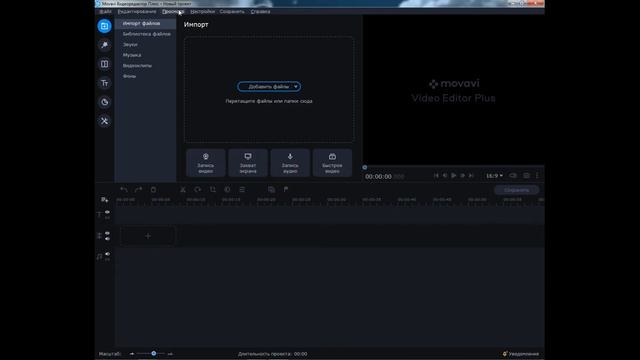Click the Export (Сохранить) button above timeline

point(516,190)
